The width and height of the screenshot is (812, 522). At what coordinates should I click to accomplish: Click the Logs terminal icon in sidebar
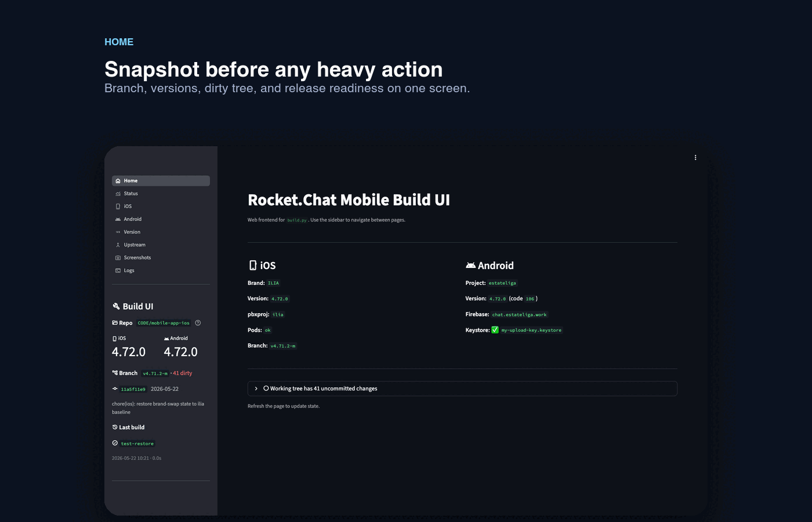click(118, 270)
